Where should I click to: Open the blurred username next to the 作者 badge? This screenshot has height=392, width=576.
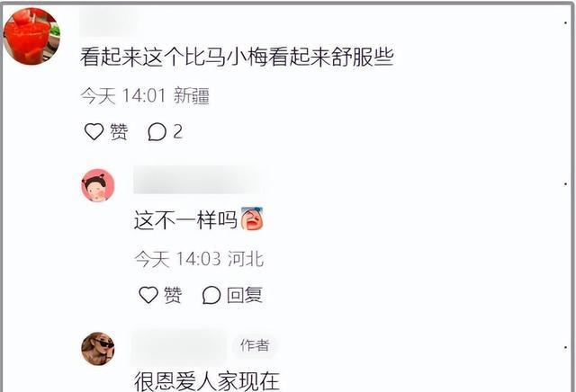pyautogui.click(x=180, y=345)
